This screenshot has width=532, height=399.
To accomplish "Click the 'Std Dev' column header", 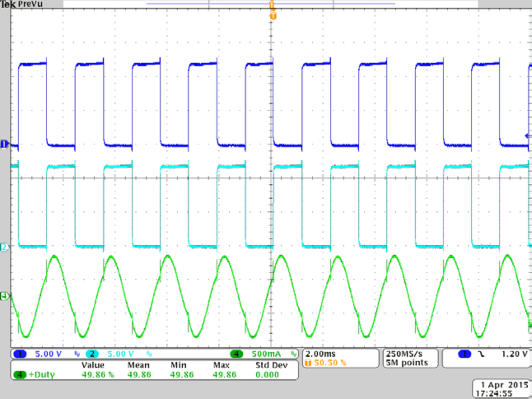I will 271,365.
